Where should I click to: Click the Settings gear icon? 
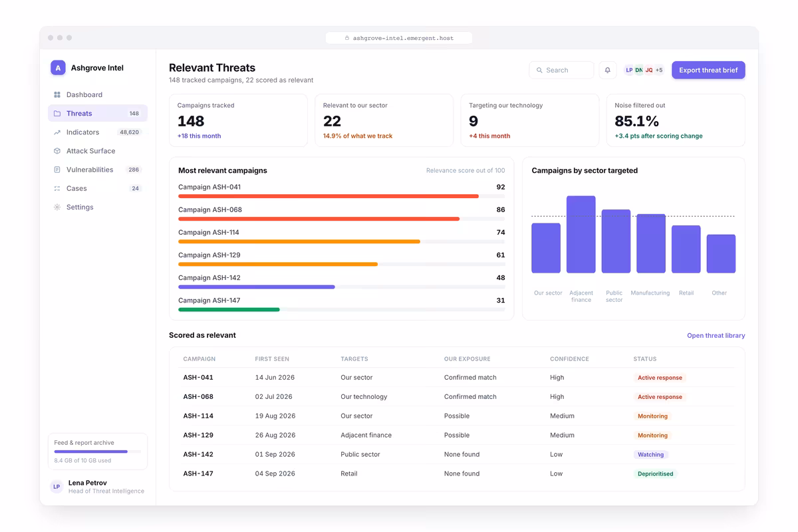point(57,207)
